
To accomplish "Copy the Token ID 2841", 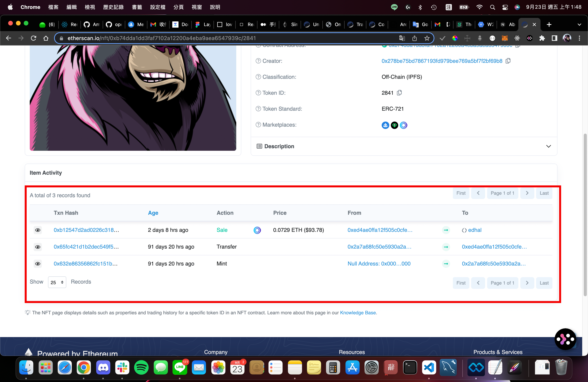I will pos(399,93).
